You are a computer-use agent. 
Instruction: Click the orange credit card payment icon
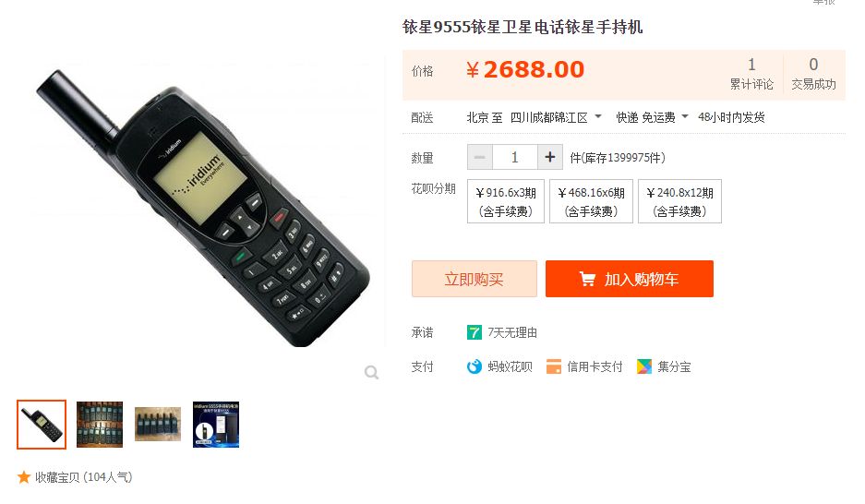pyautogui.click(x=553, y=366)
